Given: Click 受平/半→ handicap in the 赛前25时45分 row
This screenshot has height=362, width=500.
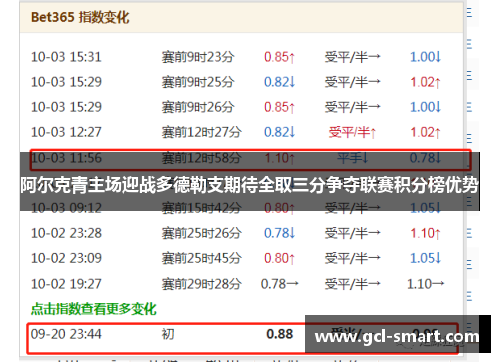Looking at the screenshot, I should 352,258.
